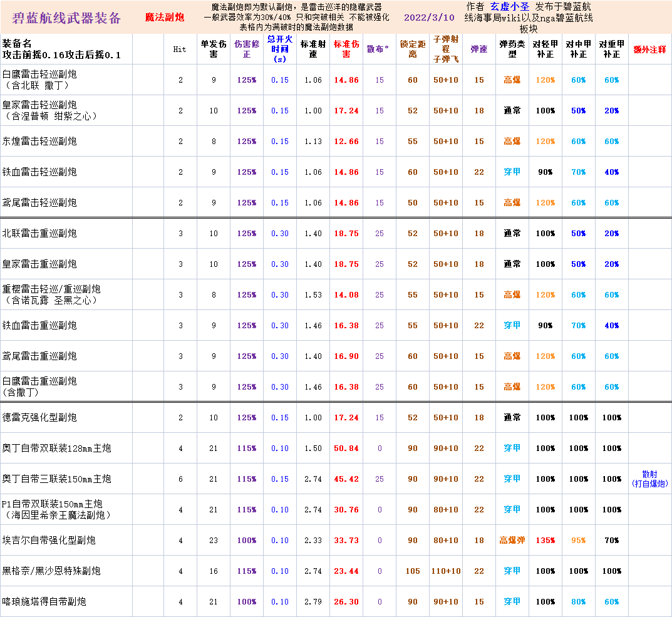This screenshot has width=672, height=617.
Task: Select the 皇家雷击轻巡副炮 row name
Action: (39, 105)
